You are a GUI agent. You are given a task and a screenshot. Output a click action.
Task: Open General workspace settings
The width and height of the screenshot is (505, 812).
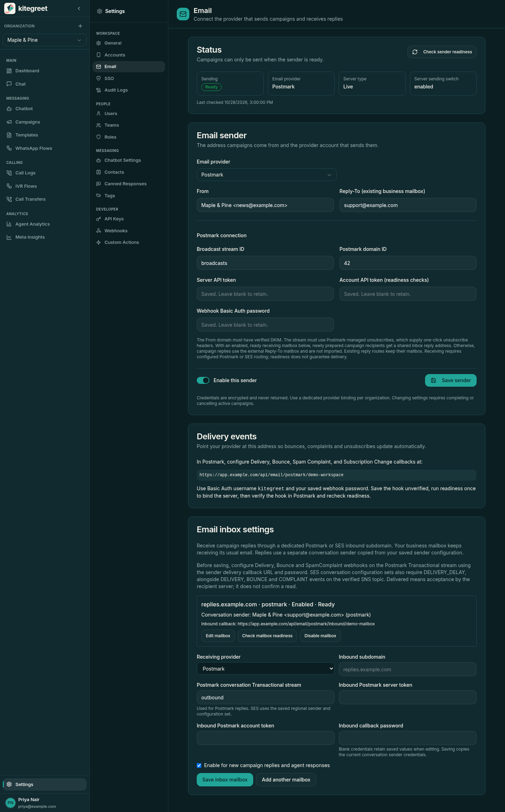[x=129, y=43]
